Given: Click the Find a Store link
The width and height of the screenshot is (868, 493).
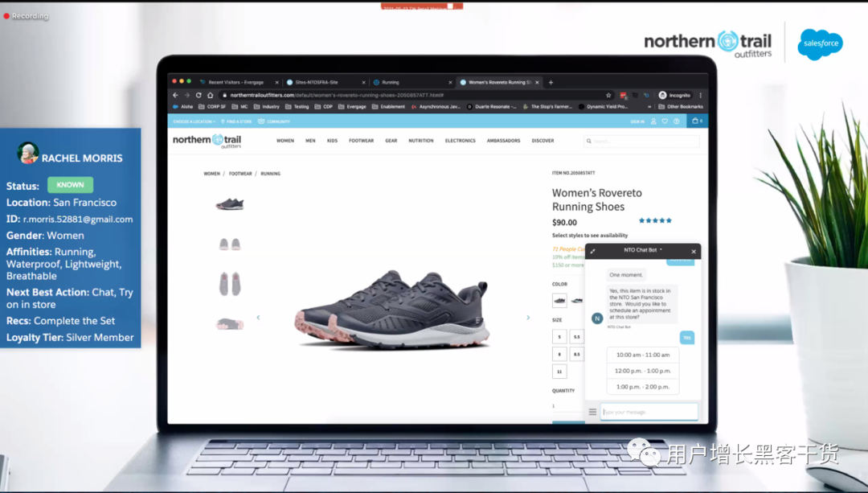Looking at the screenshot, I should coord(236,121).
